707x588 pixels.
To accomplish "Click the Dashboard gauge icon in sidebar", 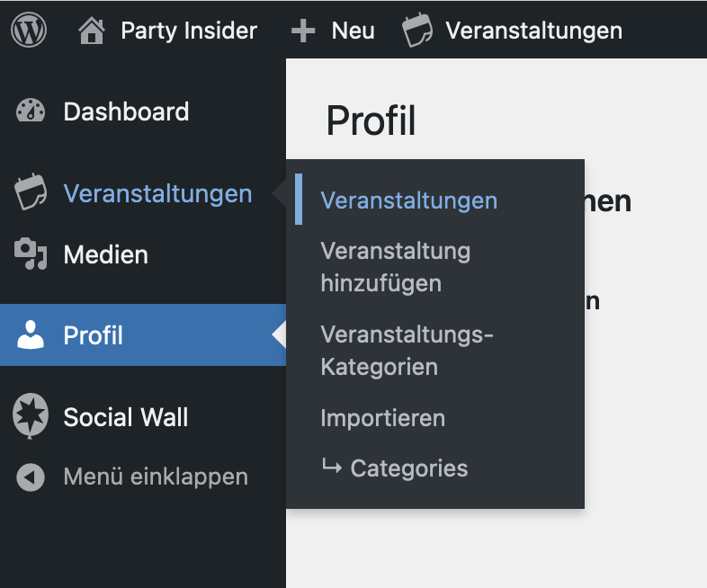I will point(31,111).
